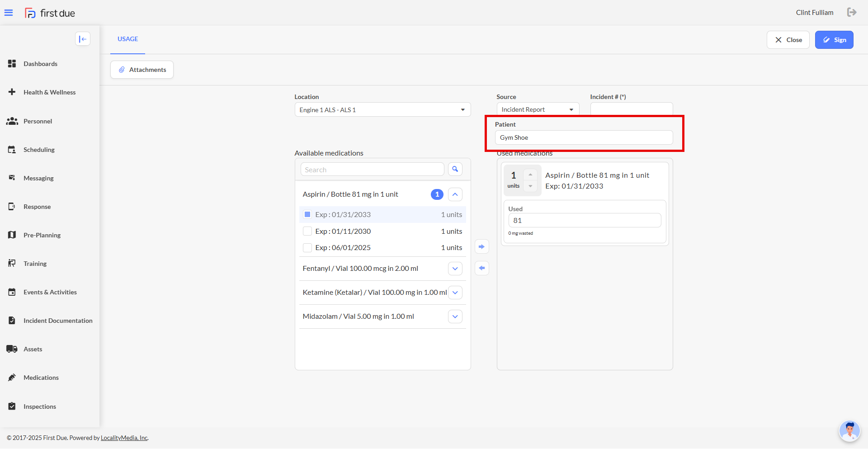Go to Dashboards menu item
Image resolution: width=868 pixels, height=449 pixels.
coord(40,64)
